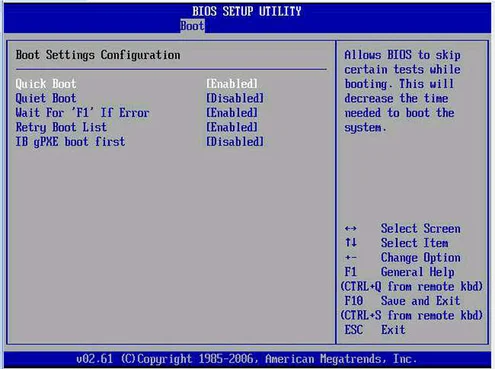Click the Select Screen help text
The height and width of the screenshot is (369, 495).
coord(421,229)
